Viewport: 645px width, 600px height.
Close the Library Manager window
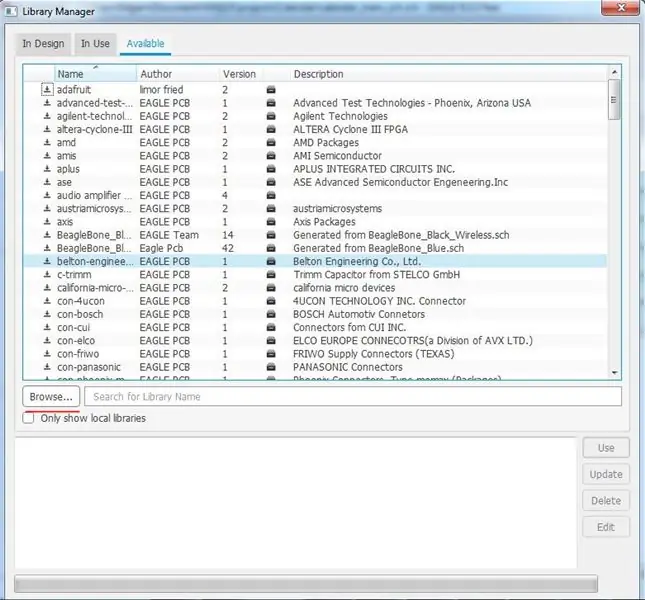[x=621, y=8]
